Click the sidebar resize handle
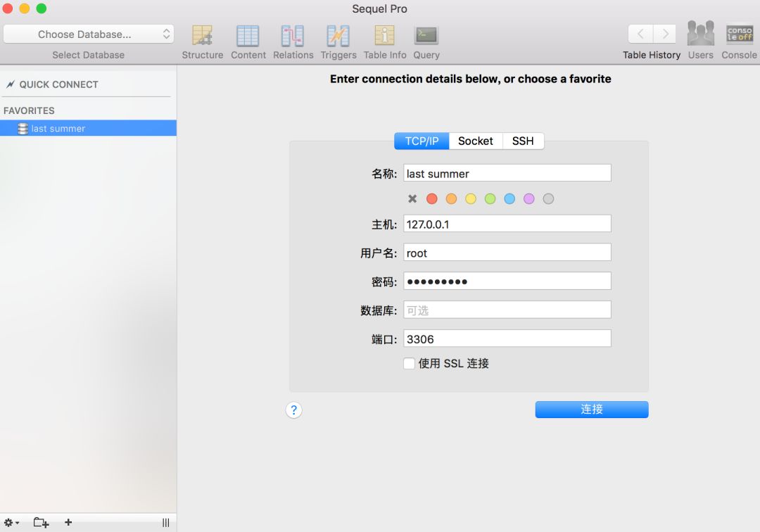 tap(166, 522)
